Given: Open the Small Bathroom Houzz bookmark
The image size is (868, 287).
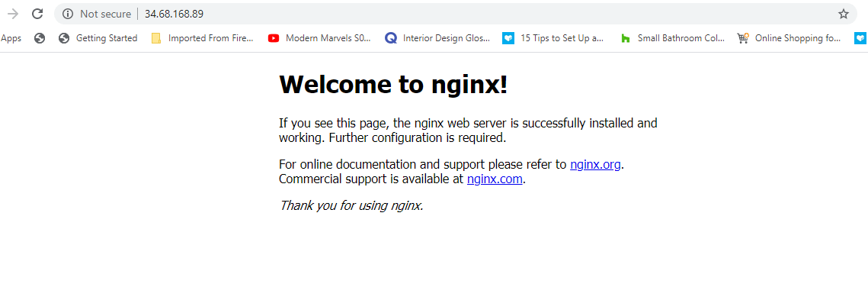Looking at the screenshot, I should pos(673,38).
